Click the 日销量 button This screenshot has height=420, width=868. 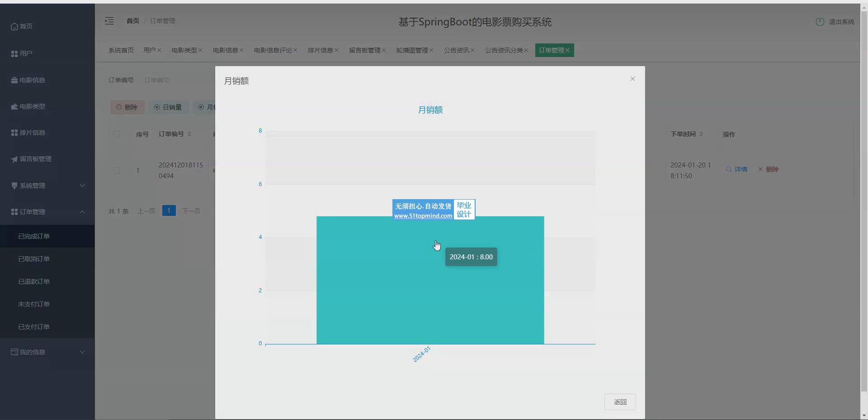168,107
